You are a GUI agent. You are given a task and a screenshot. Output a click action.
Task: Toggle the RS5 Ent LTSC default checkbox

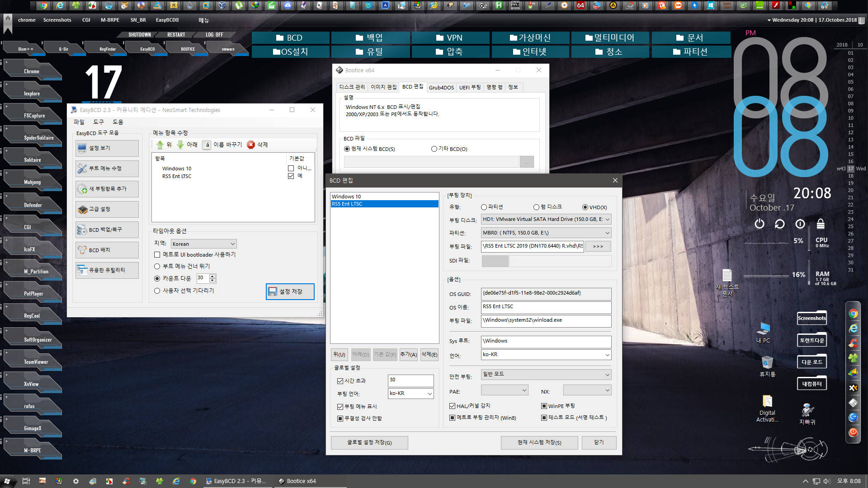click(x=291, y=176)
